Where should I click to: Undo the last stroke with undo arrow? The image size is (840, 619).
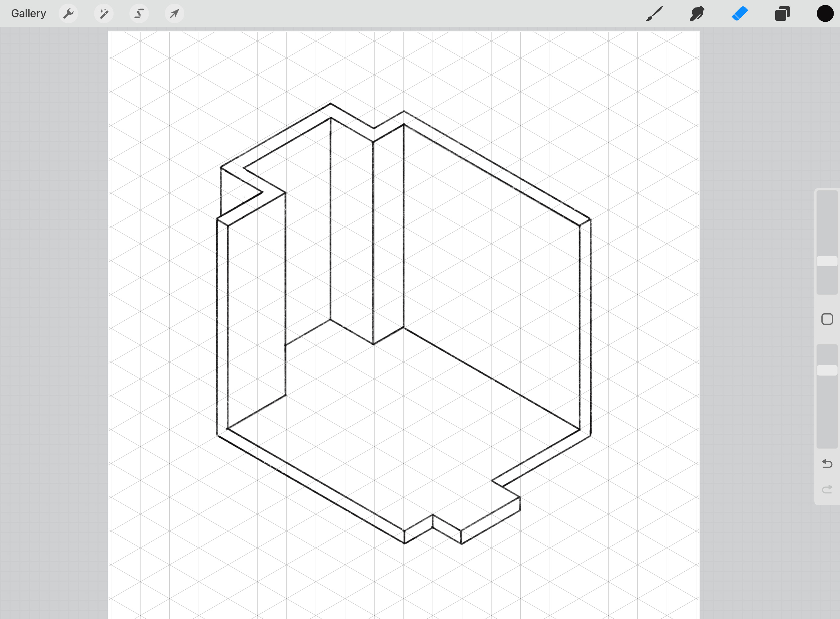827,464
